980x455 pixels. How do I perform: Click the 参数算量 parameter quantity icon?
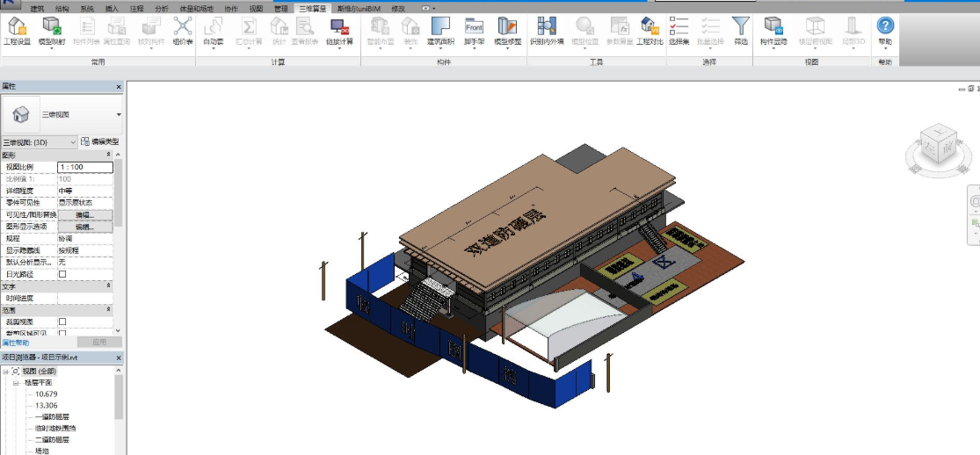point(620,26)
